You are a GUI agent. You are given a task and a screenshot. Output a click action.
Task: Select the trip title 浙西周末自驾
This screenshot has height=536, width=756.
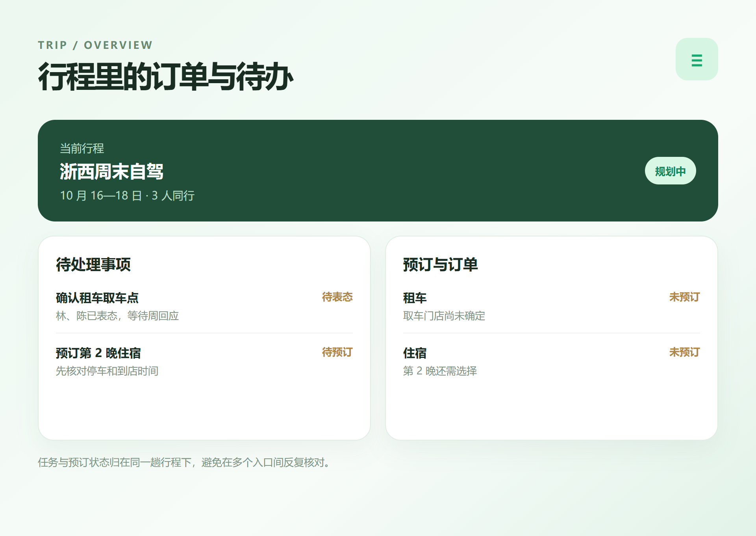click(x=111, y=172)
